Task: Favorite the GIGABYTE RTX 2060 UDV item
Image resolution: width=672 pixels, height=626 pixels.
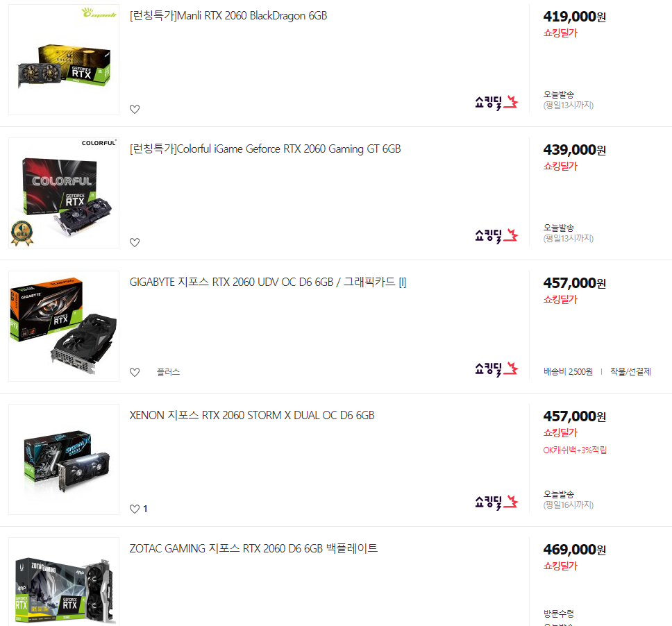Action: (x=135, y=373)
